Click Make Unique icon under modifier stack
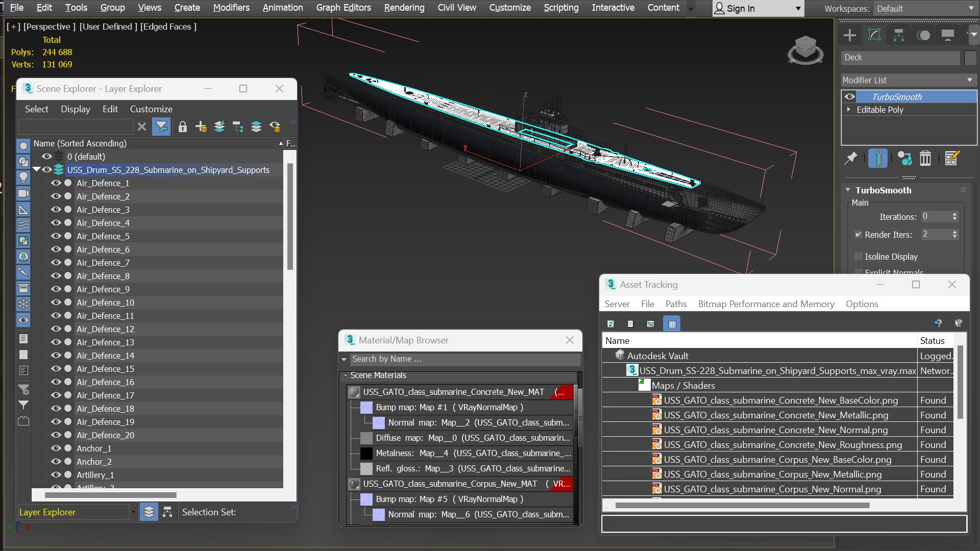The height and width of the screenshot is (551, 980). pyautogui.click(x=904, y=159)
